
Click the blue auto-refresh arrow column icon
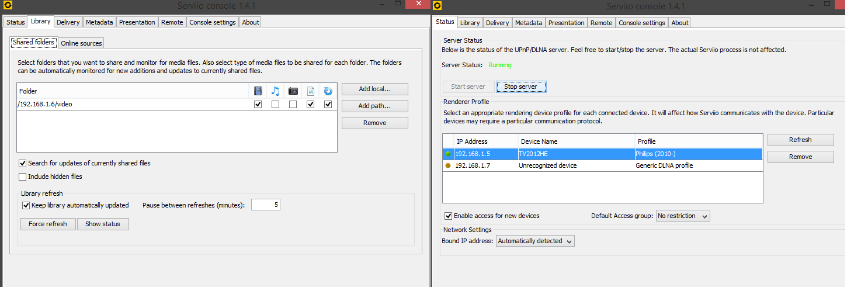328,91
